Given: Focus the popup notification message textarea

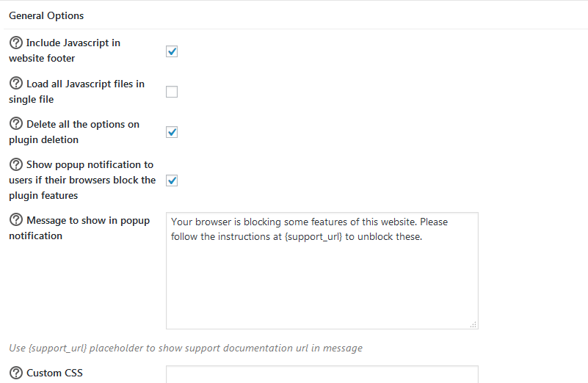Looking at the screenshot, I should tap(322, 271).
